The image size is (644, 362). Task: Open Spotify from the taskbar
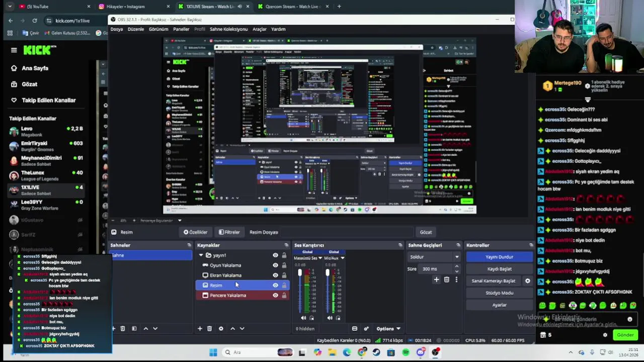(x=406, y=352)
